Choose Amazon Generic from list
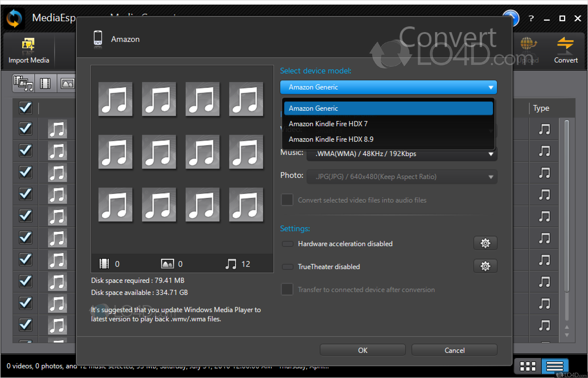Screen dimensions: 588x378 [388, 108]
